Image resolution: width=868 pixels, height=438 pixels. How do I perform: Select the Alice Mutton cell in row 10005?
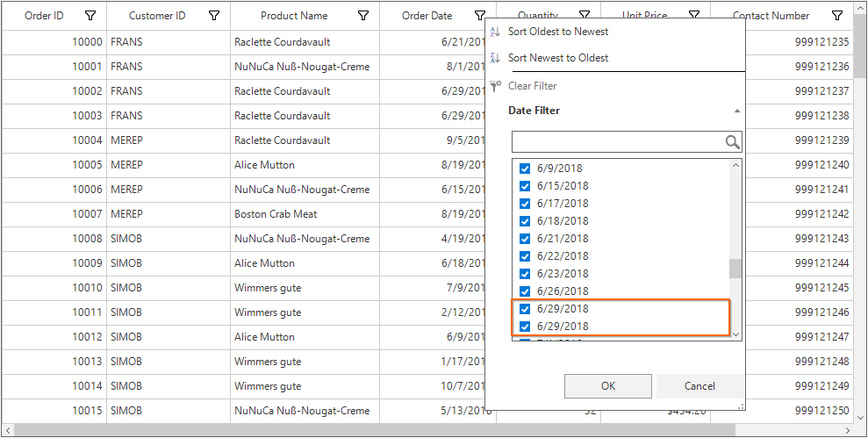305,165
